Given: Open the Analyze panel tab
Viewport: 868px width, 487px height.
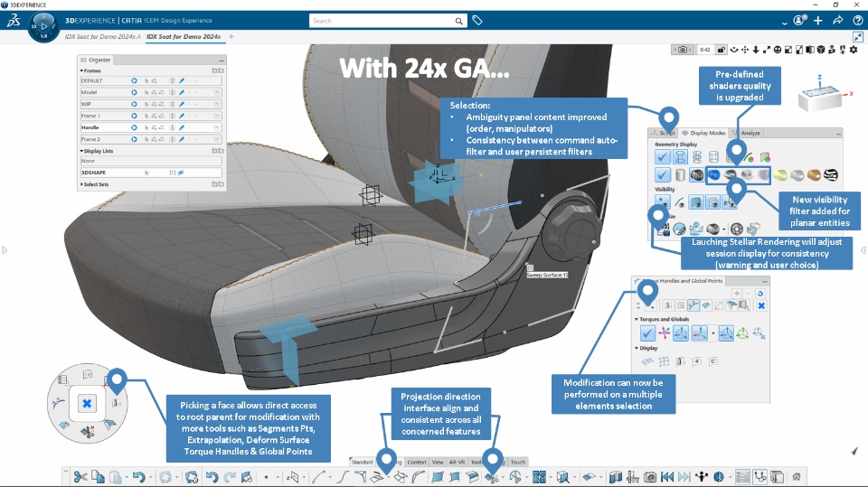Looking at the screenshot, I should click(x=748, y=133).
